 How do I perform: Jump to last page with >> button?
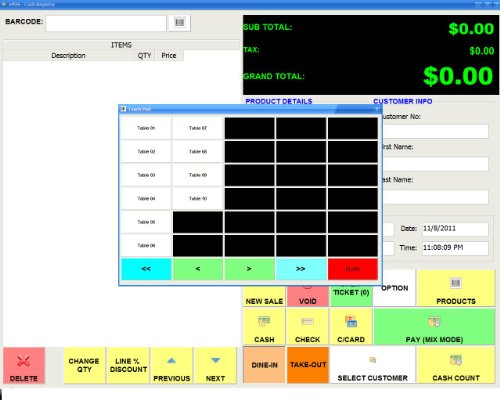(x=301, y=269)
